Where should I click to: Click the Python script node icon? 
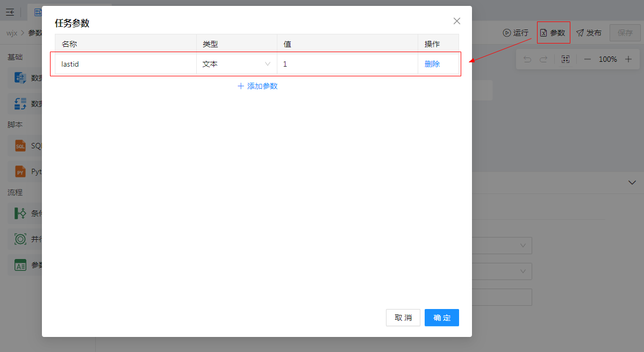point(20,172)
